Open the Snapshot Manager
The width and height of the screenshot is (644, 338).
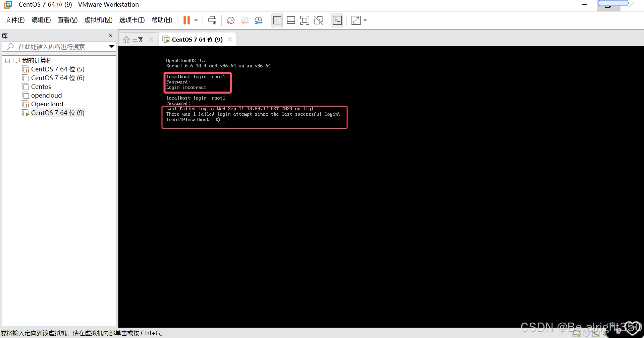click(258, 20)
